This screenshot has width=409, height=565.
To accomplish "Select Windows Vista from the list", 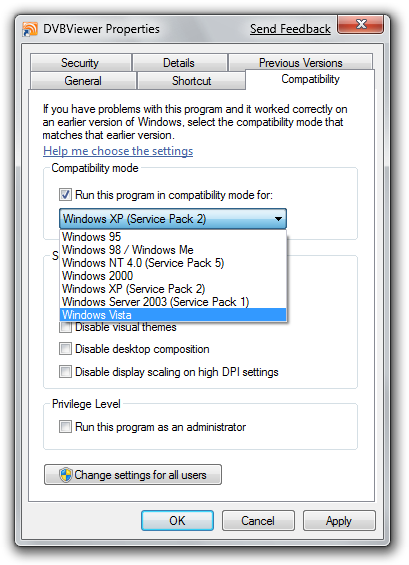I will coord(173,315).
